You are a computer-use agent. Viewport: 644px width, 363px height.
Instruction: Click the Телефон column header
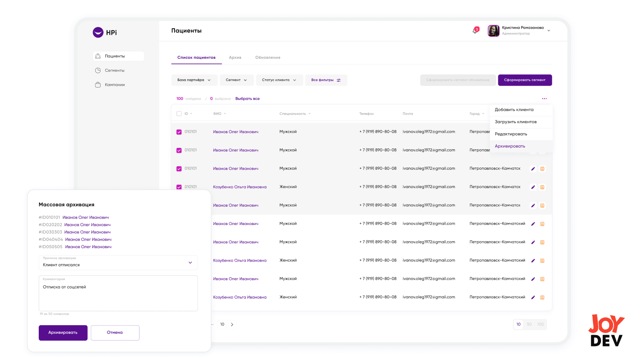pos(366,114)
